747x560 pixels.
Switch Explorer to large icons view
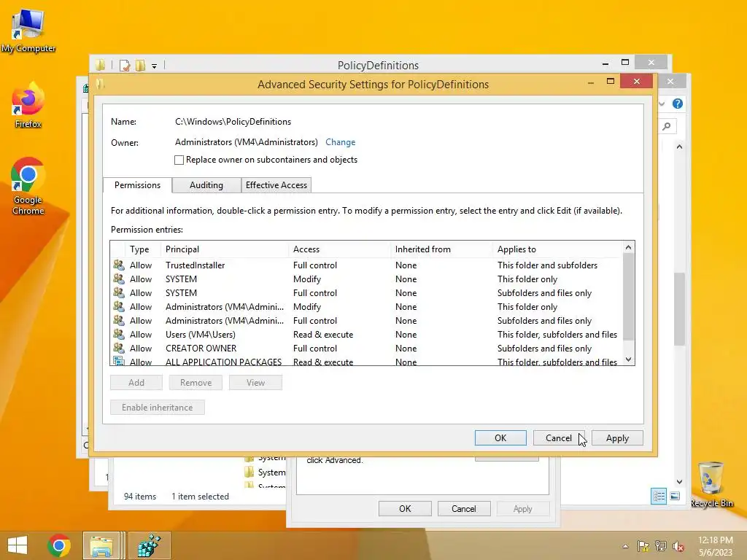pyautogui.click(x=675, y=496)
